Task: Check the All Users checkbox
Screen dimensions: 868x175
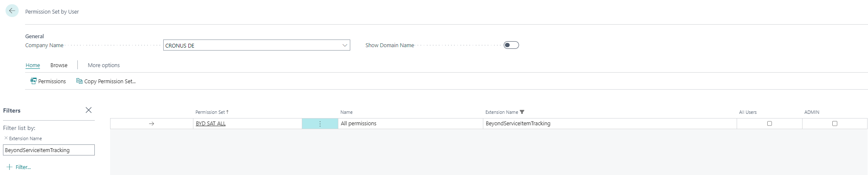Action: [769, 124]
